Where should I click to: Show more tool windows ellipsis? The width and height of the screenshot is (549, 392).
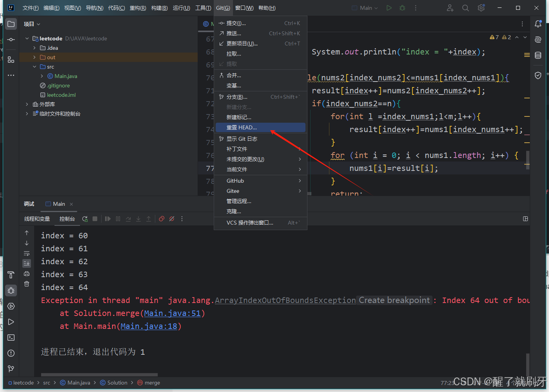(11, 75)
